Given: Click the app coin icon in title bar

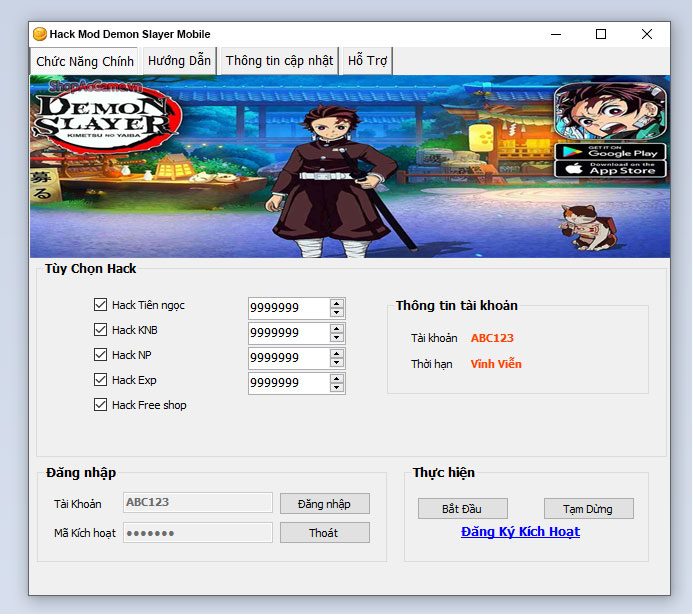Looking at the screenshot, I should 40,34.
